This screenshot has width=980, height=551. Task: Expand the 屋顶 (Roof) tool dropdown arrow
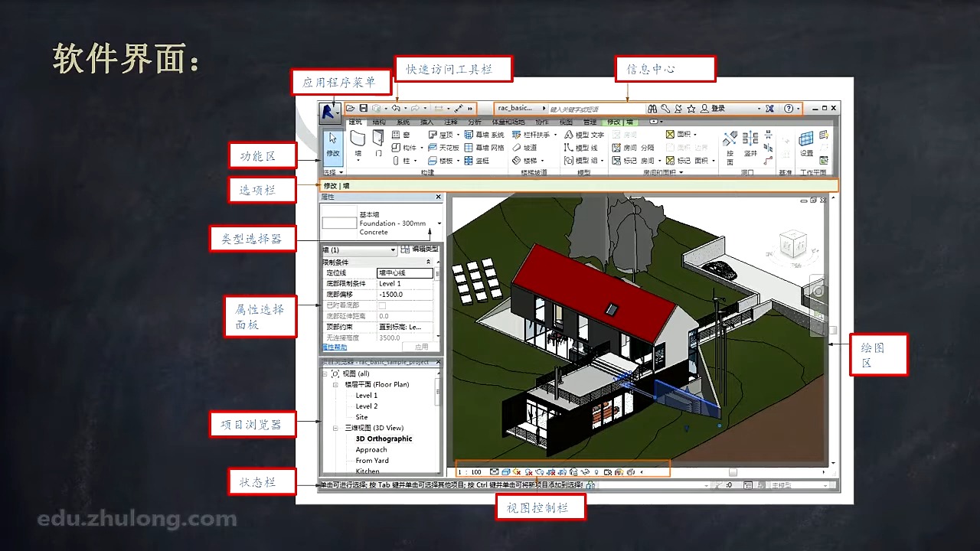coord(457,135)
